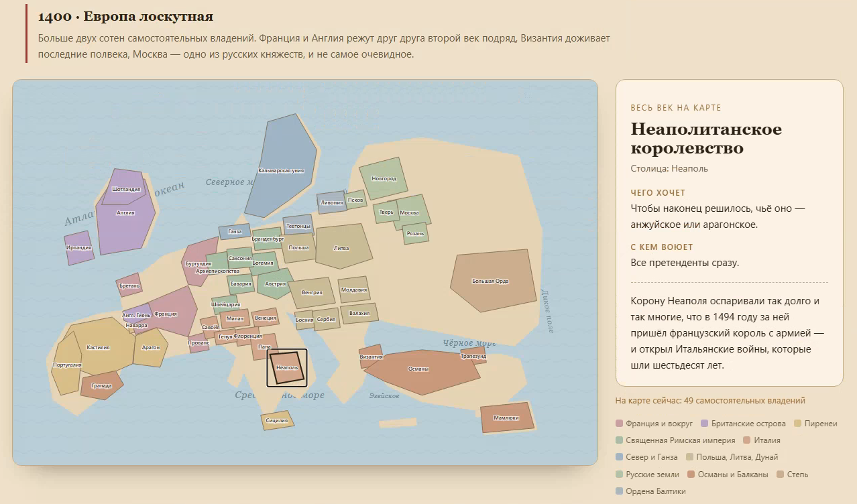Screen dimensions: 857x504
Task: Click the Пиренеи legend swatch
Action: (x=798, y=424)
